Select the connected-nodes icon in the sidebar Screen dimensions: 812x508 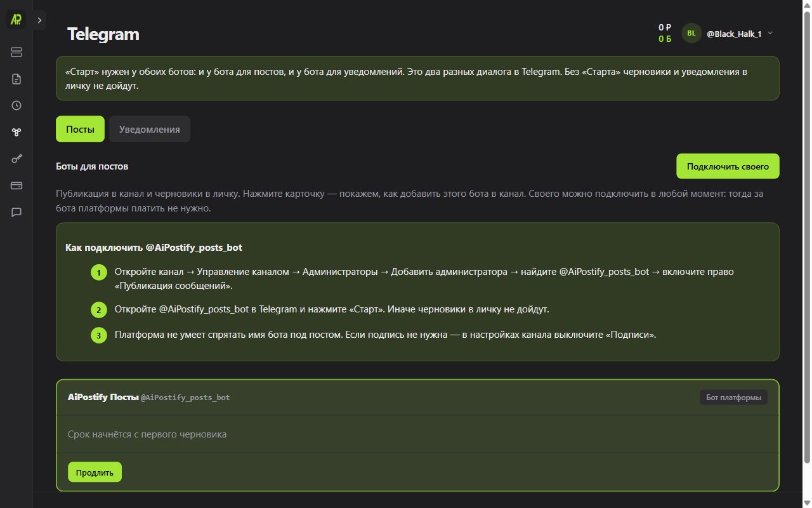(x=16, y=132)
